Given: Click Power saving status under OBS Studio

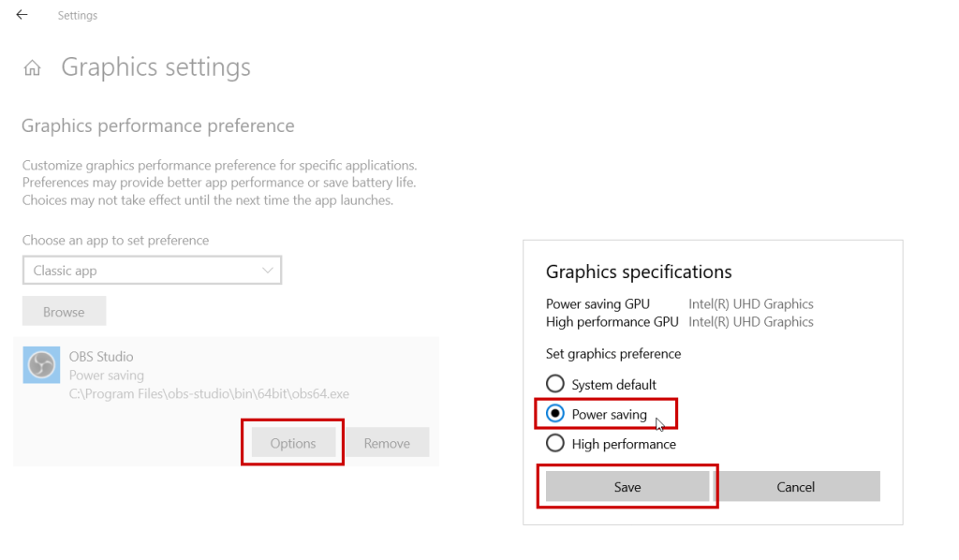Looking at the screenshot, I should pyautogui.click(x=107, y=376).
